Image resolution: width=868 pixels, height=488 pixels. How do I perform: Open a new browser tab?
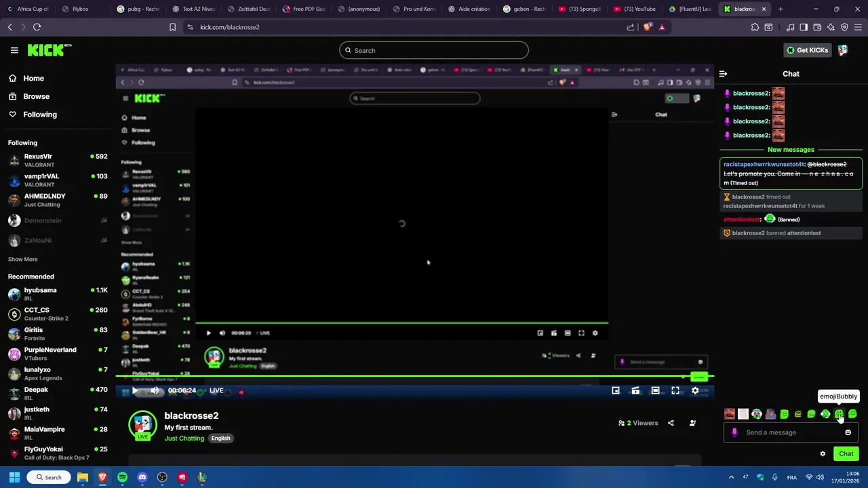click(781, 9)
